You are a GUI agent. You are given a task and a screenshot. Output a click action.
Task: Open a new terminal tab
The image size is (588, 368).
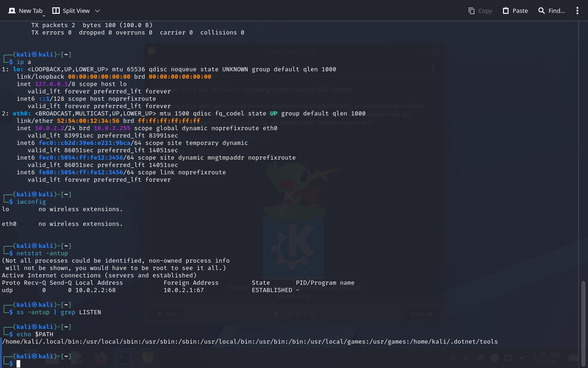coord(26,11)
